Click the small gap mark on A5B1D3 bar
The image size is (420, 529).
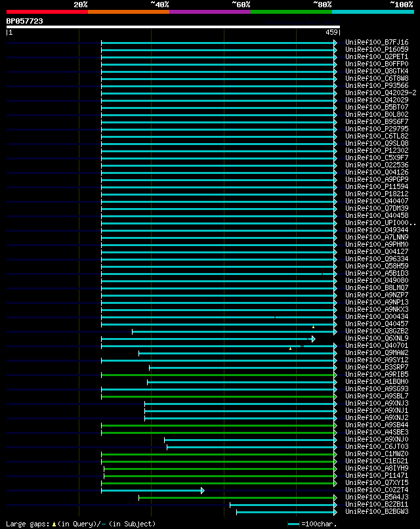click(x=322, y=274)
